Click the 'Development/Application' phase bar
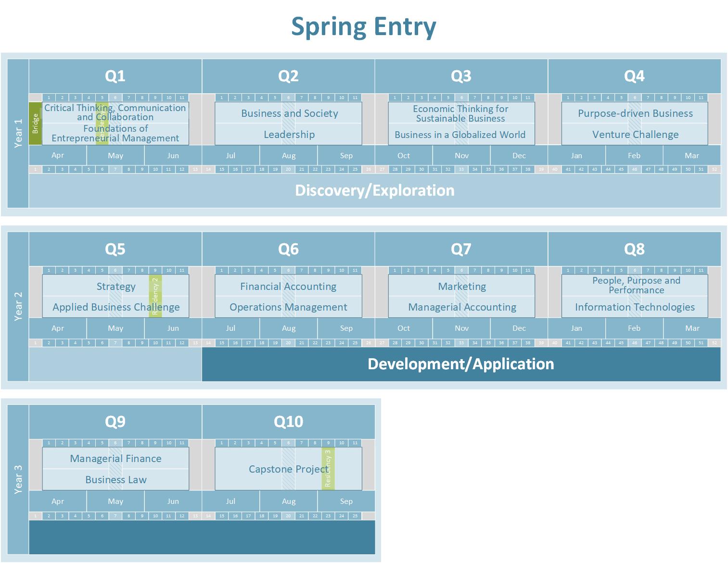This screenshot has height=563, width=728. point(461,364)
